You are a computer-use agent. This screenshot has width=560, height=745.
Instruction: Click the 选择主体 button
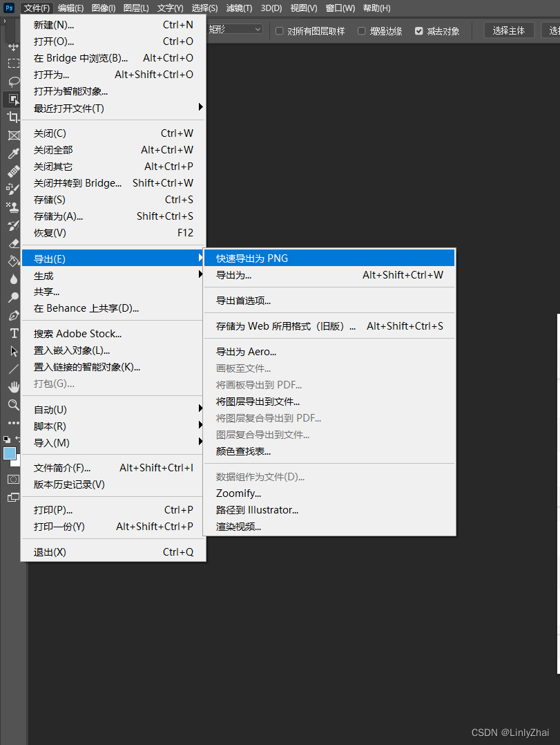509,30
